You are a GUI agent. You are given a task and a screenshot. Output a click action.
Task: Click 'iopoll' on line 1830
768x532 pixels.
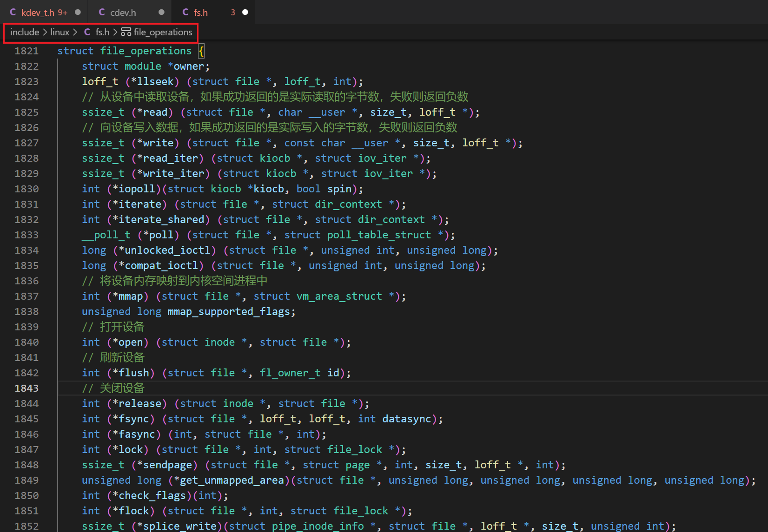coord(137,189)
